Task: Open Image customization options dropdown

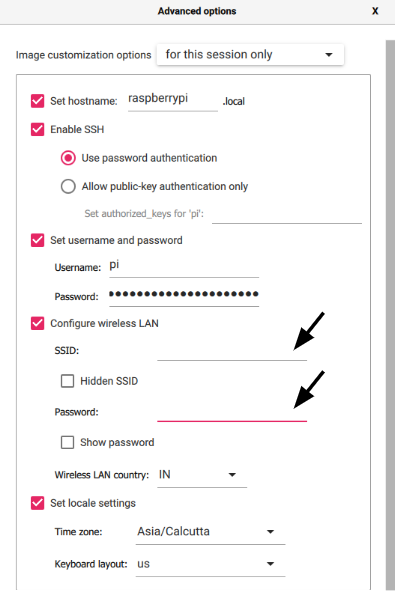Action: pyautogui.click(x=250, y=55)
